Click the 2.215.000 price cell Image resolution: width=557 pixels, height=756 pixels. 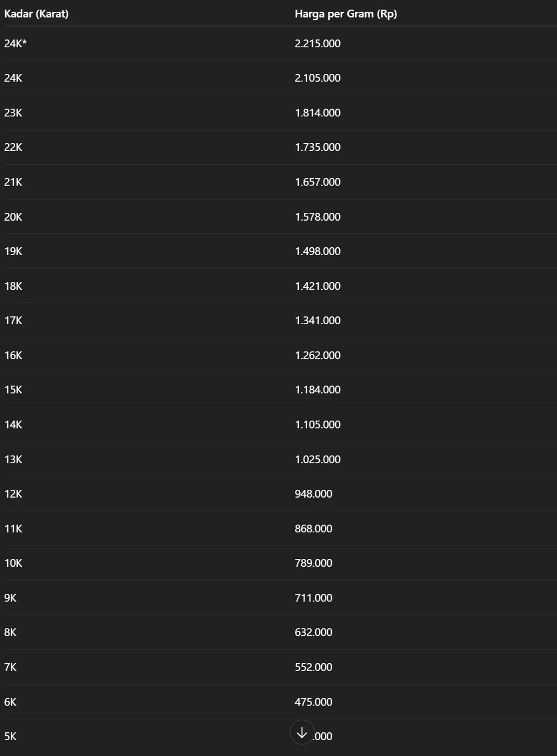(x=317, y=44)
